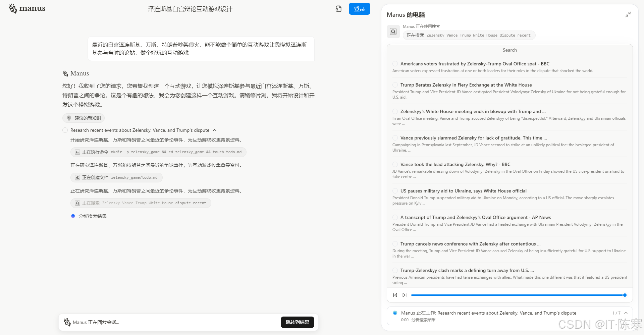
Task: Open result Trump Berates Zelensky in Fiery Exchange
Action: (466, 85)
